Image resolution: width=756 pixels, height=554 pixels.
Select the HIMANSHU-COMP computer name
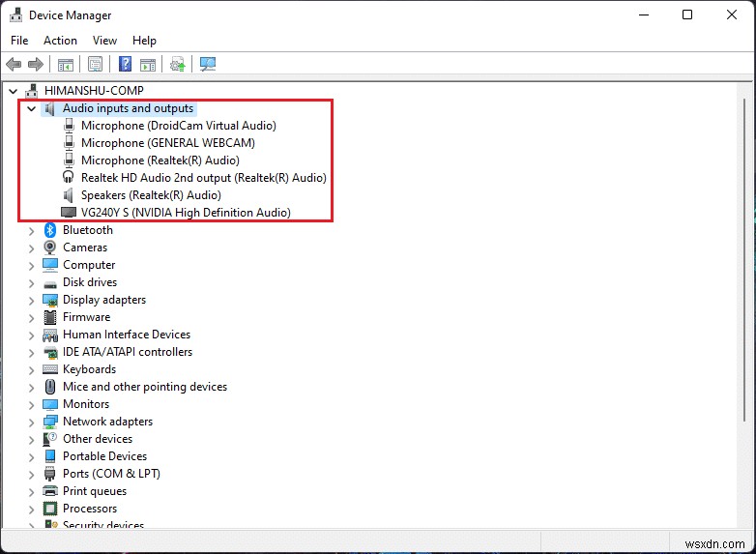[x=94, y=91]
